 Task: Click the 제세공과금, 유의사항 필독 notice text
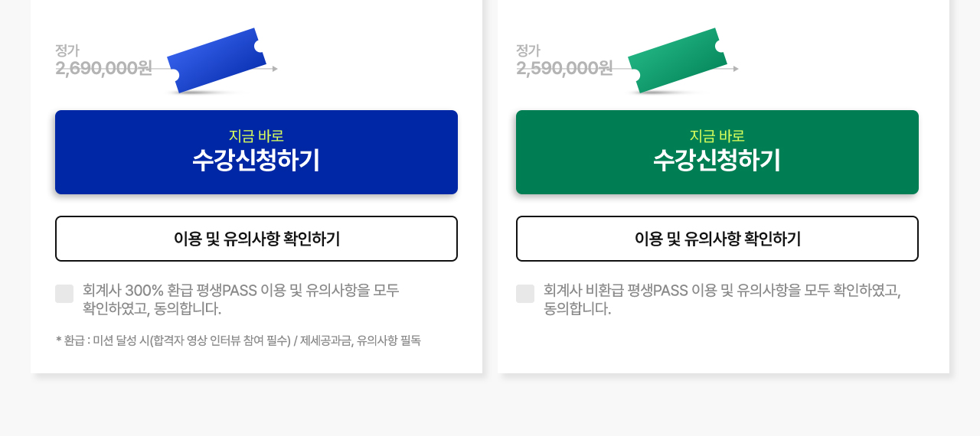tap(361, 340)
